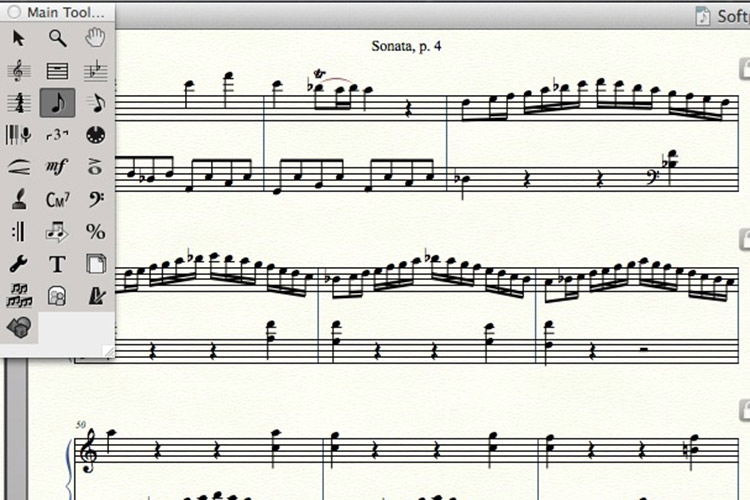Viewport: 750px width, 500px height.
Task: Select the Mirror tool with notes
Action: 19,296
